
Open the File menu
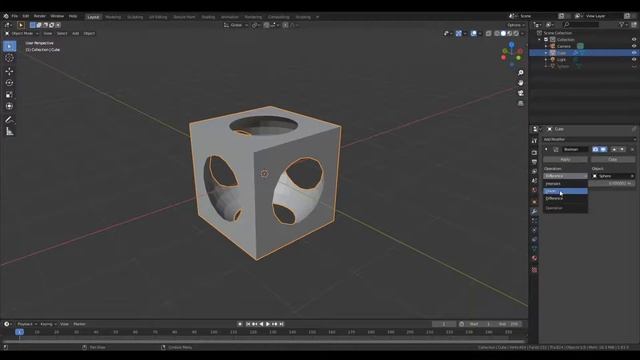[14, 16]
